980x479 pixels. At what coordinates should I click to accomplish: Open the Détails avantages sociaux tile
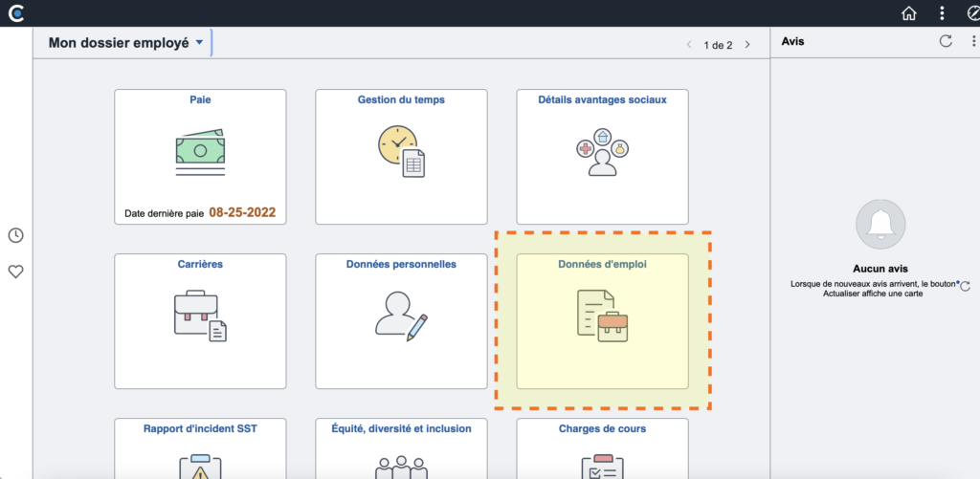tap(603, 157)
